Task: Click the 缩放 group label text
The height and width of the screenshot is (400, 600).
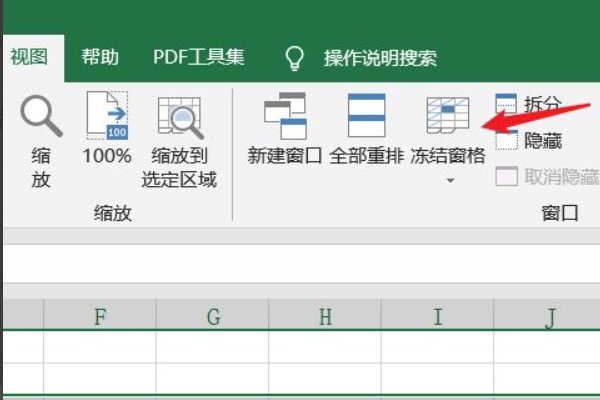Action: pyautogui.click(x=113, y=213)
